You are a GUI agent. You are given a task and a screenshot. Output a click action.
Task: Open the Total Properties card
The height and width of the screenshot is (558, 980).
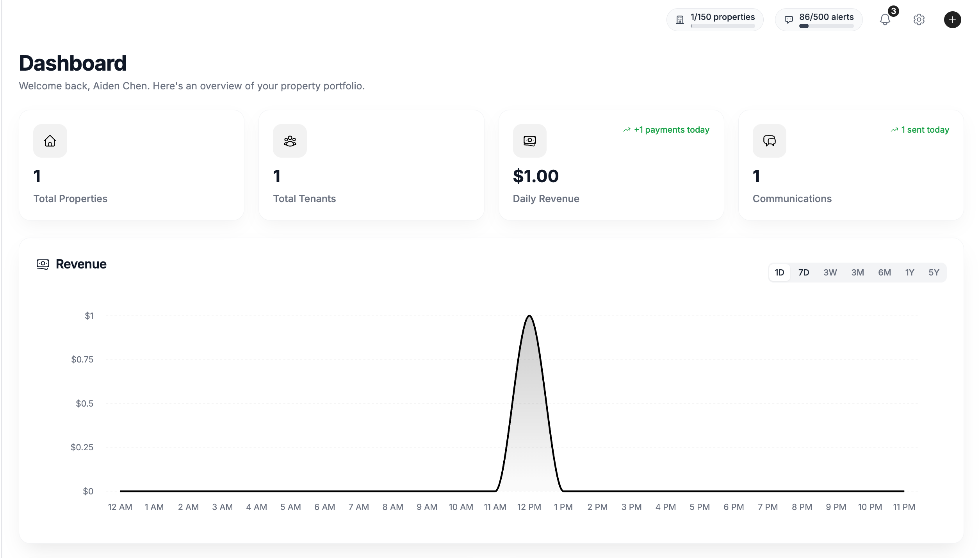[x=132, y=165]
